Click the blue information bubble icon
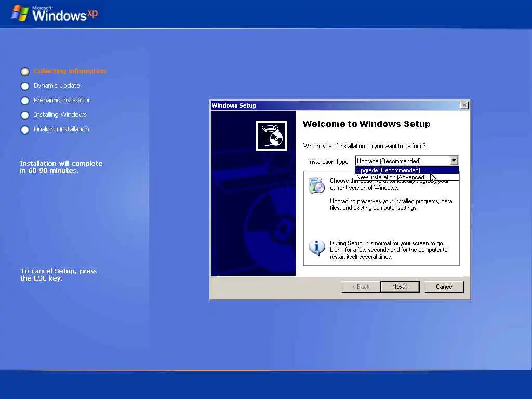This screenshot has height=399, width=532. click(x=316, y=248)
